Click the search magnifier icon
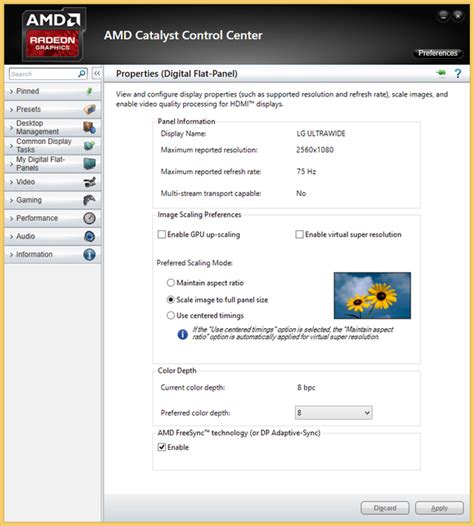474x526 pixels. 82,73
